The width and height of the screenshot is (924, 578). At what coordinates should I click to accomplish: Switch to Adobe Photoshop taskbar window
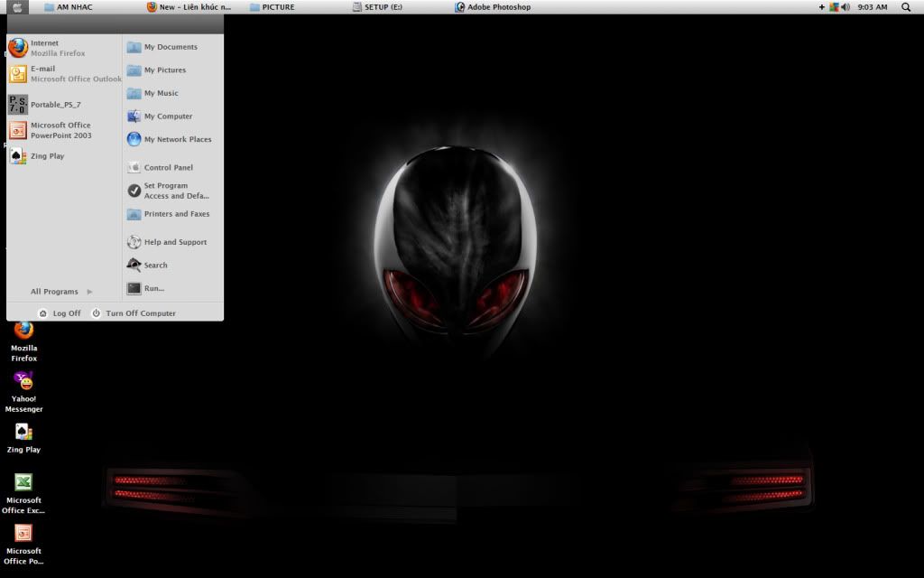coord(493,7)
